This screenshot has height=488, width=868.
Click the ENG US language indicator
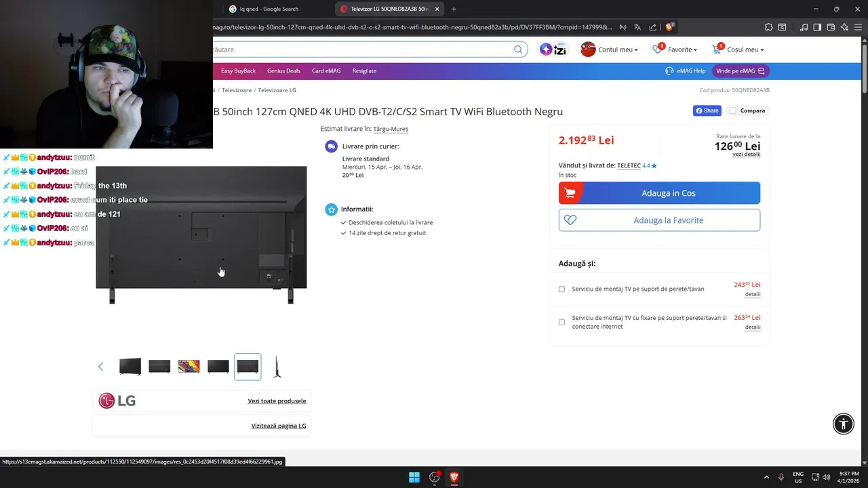(798, 477)
